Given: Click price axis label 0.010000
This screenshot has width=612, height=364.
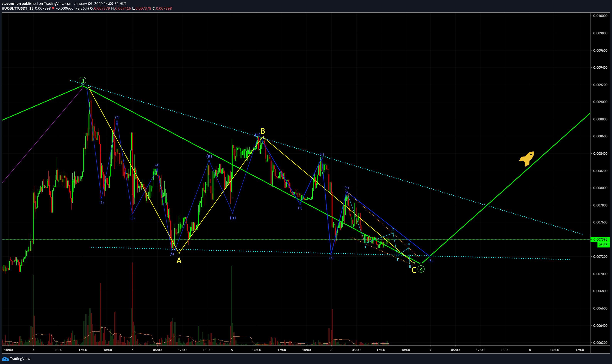Looking at the screenshot, I should (600, 16).
